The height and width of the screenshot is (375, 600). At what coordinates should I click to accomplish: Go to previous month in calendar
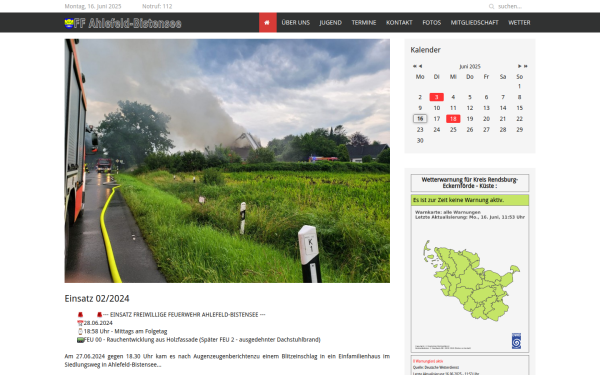[x=420, y=66]
